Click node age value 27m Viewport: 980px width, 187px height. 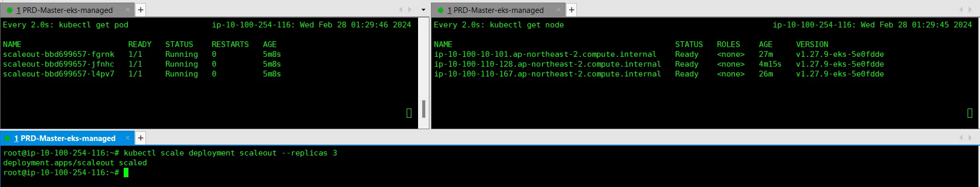(x=766, y=54)
